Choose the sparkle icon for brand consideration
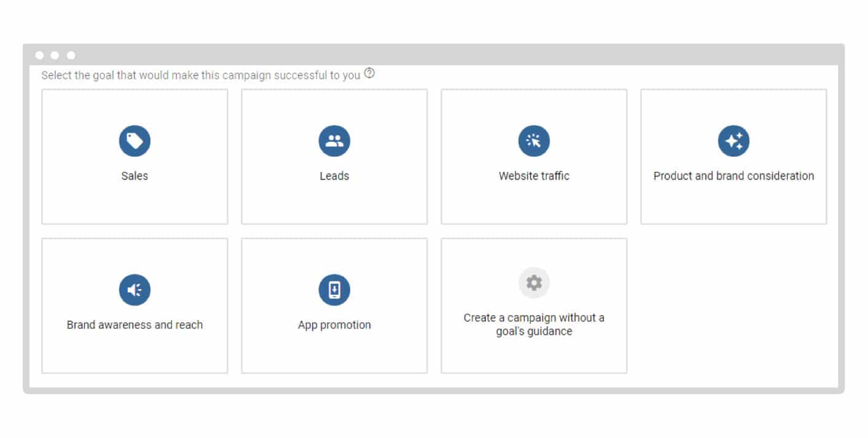The image size is (868, 438). click(x=733, y=141)
